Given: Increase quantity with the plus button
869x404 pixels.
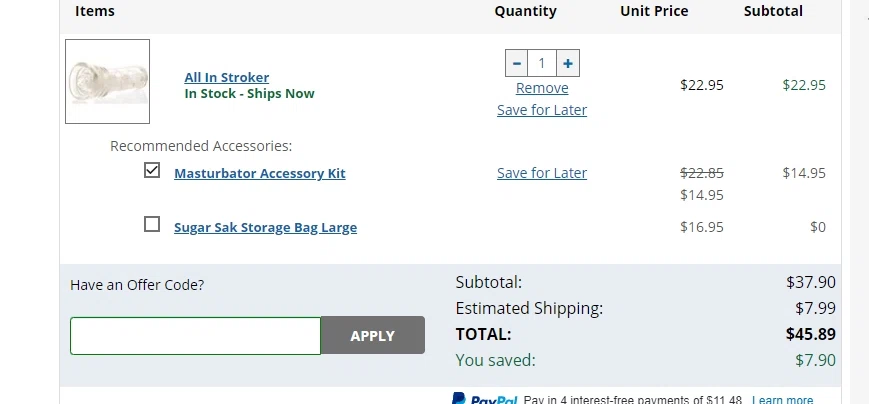Looking at the screenshot, I should (x=568, y=63).
